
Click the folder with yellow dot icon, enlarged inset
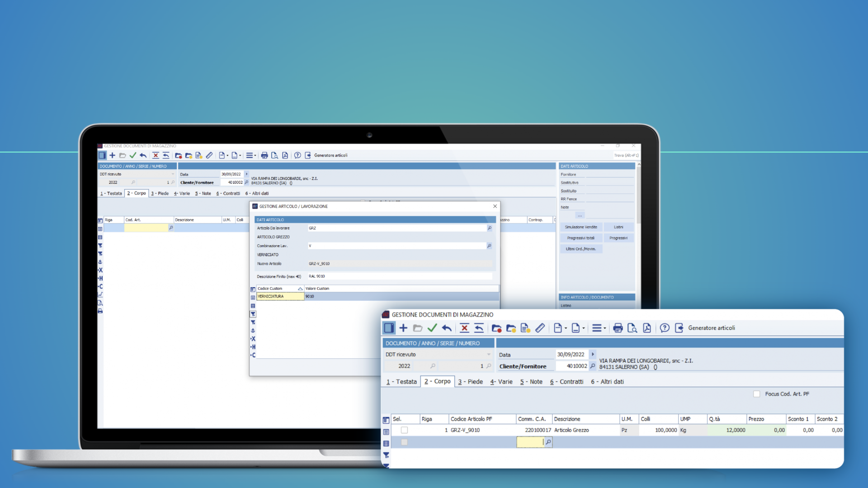511,328
